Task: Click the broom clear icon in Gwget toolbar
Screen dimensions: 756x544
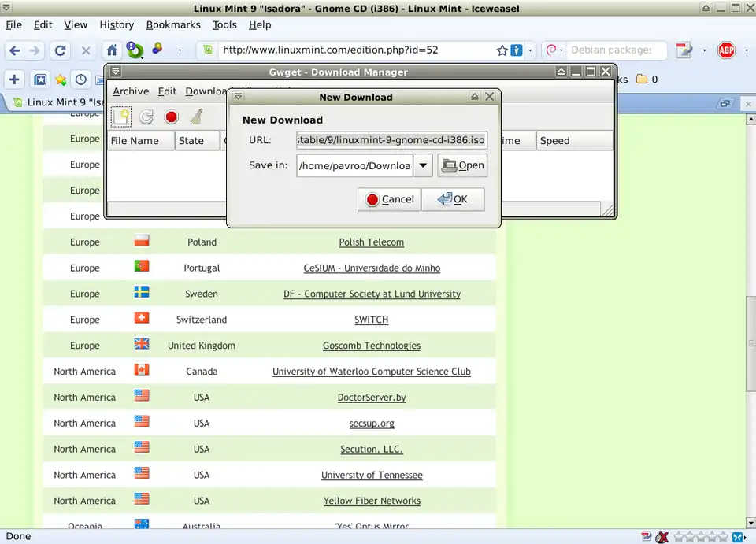Action: point(196,117)
